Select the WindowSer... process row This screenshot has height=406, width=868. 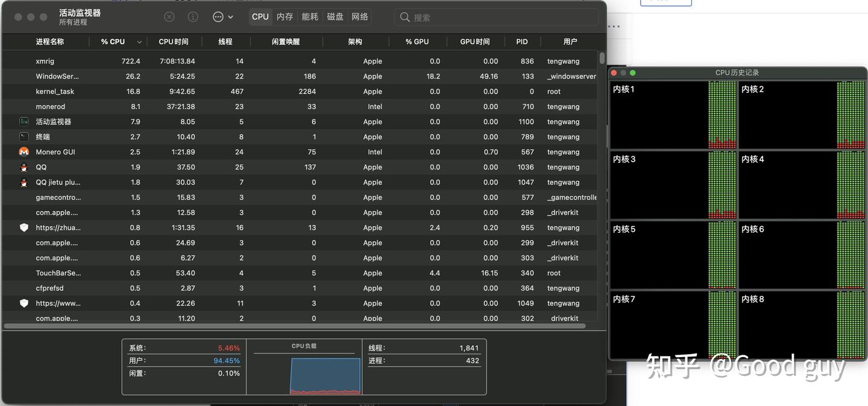point(300,76)
